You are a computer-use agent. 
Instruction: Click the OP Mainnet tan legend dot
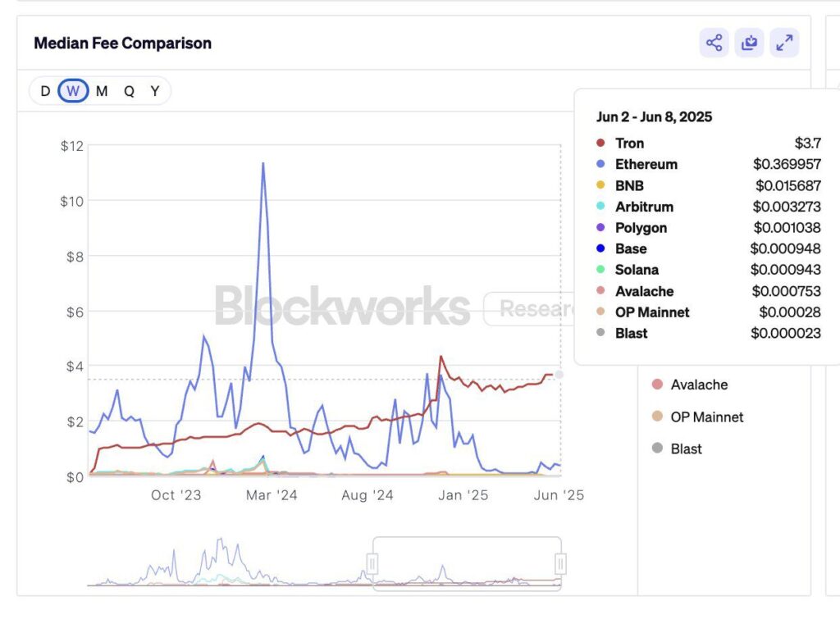657,417
